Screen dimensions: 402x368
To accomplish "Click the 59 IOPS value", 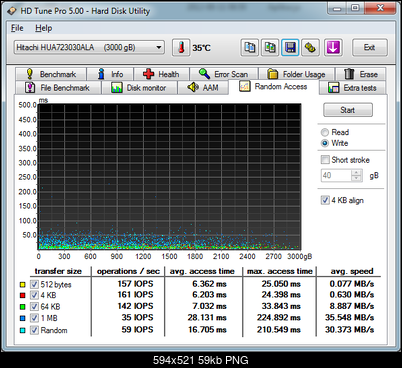I will coord(137,330).
